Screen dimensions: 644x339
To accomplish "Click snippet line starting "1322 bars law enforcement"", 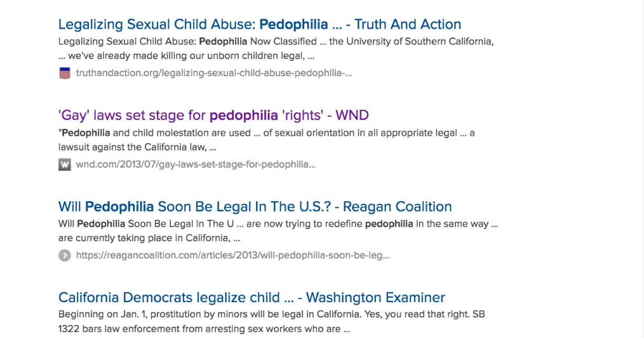I will point(204,329).
